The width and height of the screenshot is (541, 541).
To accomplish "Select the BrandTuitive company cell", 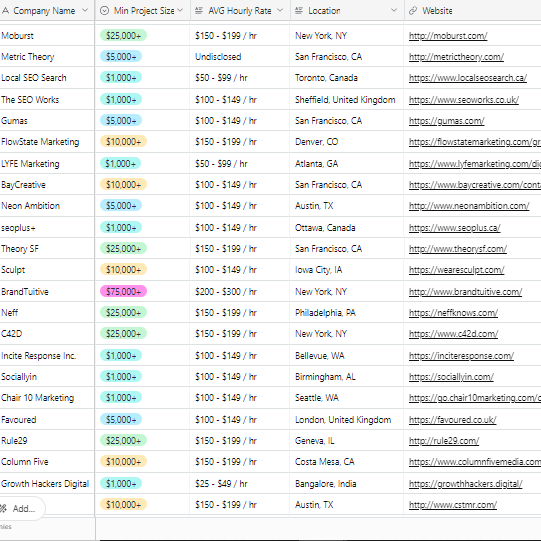I will pos(47,292).
